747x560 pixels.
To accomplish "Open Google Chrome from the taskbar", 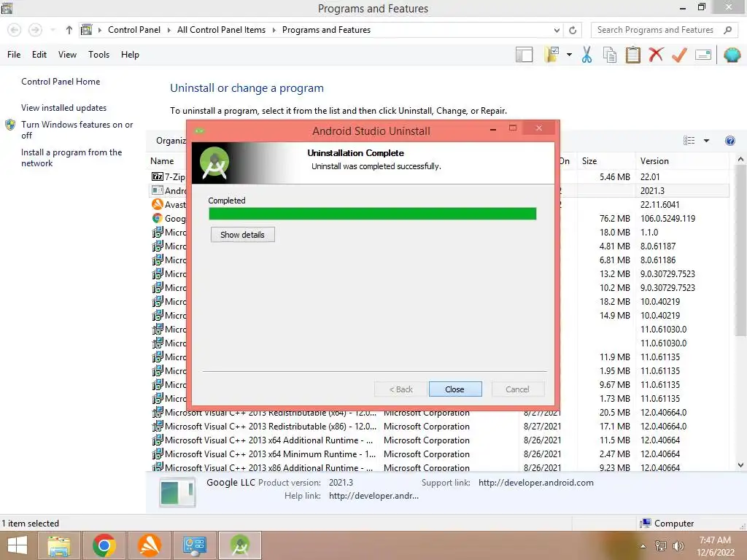I will [104, 545].
